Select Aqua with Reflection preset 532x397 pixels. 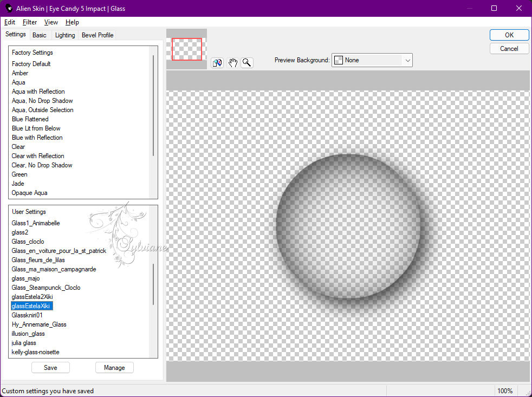pos(38,92)
